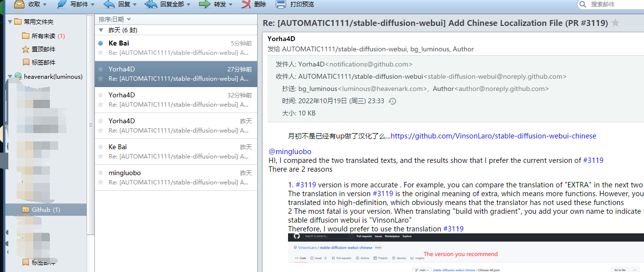Image resolution: width=644 pixels, height=272 pixels.
Task: Open the mingluobo mail from 昨天
Action: point(176,177)
